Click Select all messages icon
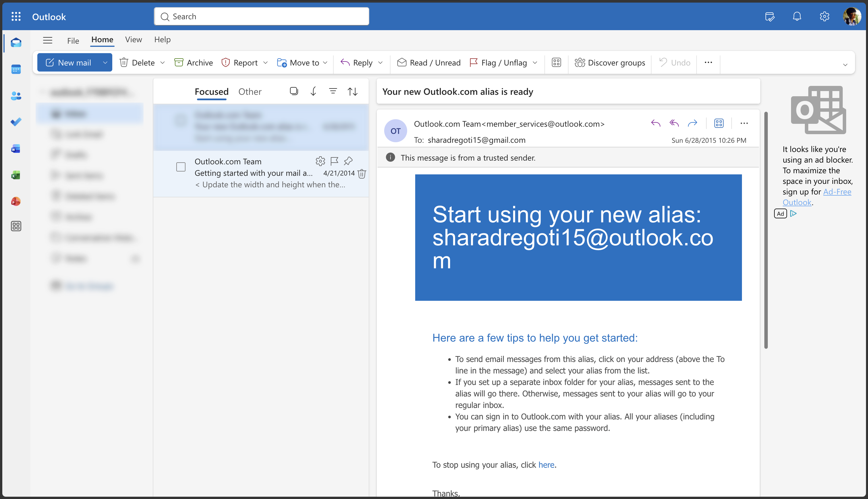Image resolution: width=868 pixels, height=499 pixels. (294, 91)
